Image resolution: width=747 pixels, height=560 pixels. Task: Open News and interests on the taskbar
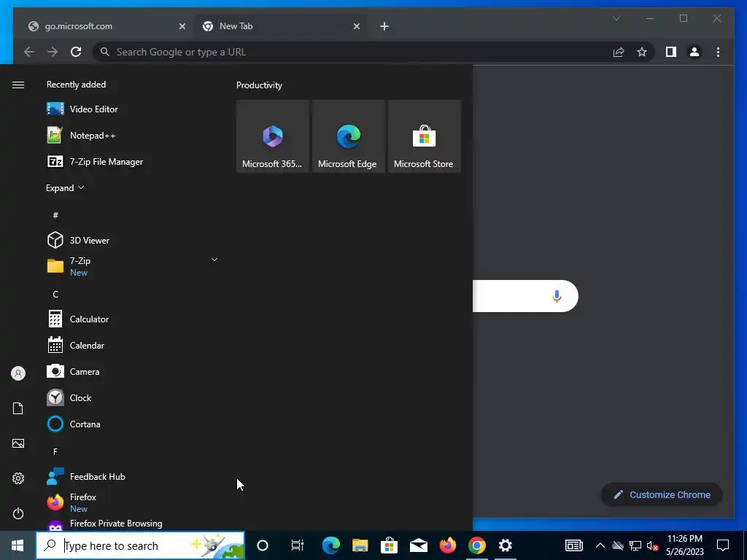click(x=574, y=545)
